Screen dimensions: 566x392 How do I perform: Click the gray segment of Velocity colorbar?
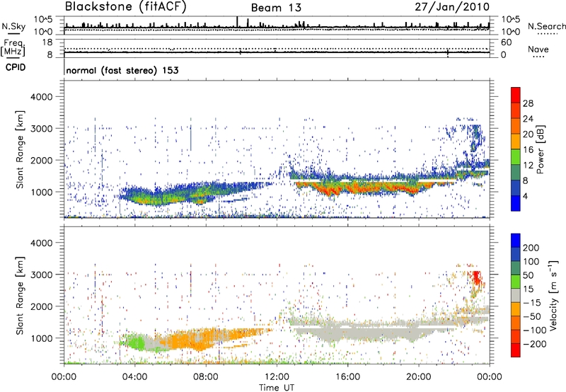click(x=516, y=295)
